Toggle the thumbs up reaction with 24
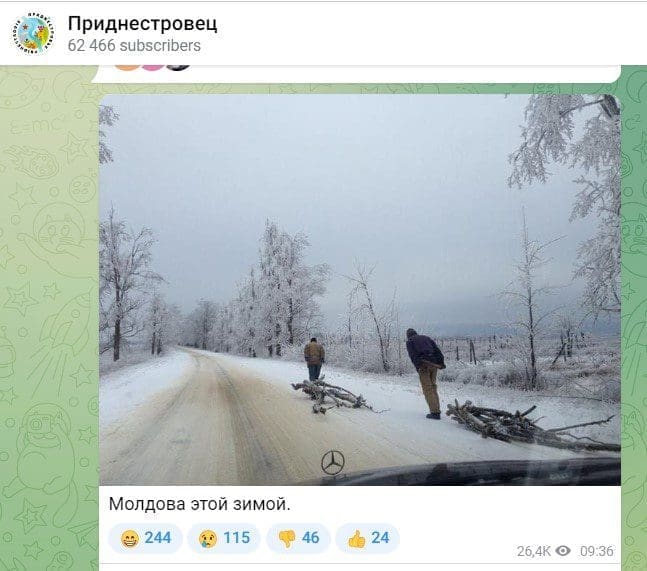The width and height of the screenshot is (647, 571). coord(367,538)
